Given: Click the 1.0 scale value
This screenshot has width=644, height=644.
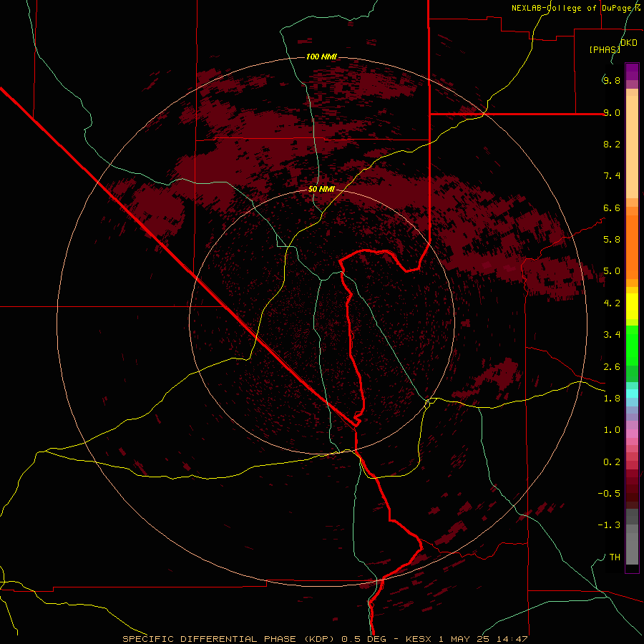Looking at the screenshot, I should point(612,430).
